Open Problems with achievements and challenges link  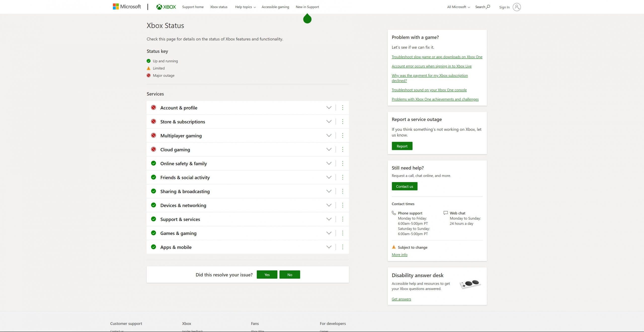click(x=435, y=99)
